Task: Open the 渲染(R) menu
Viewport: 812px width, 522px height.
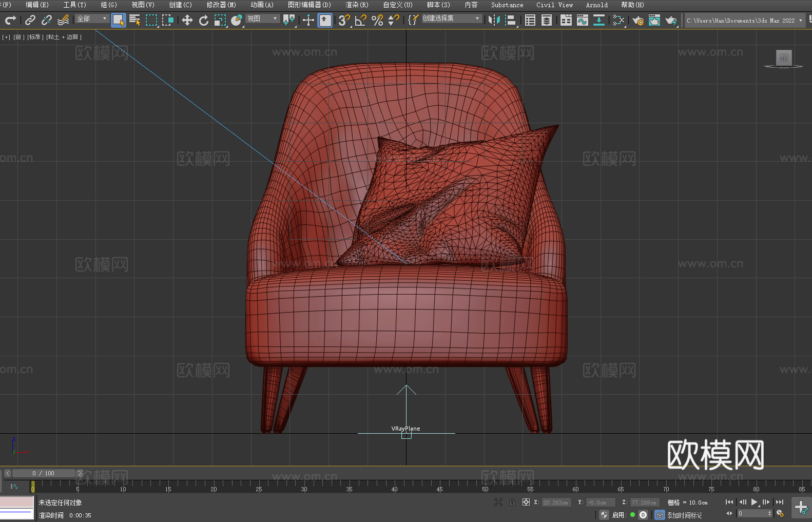Action: point(357,5)
